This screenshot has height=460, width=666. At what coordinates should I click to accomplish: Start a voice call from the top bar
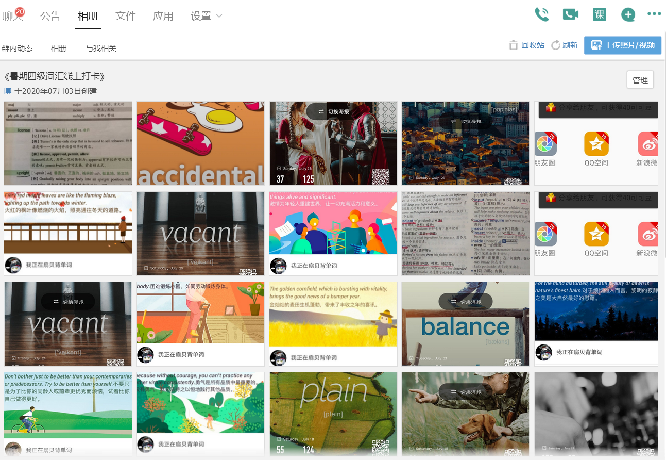(542, 15)
